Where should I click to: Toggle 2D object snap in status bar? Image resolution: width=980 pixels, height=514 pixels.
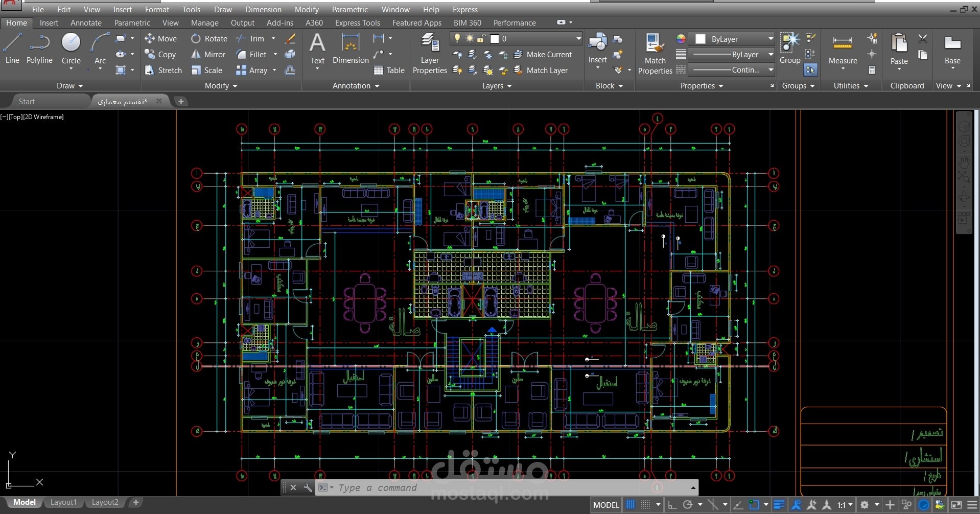tap(754, 505)
